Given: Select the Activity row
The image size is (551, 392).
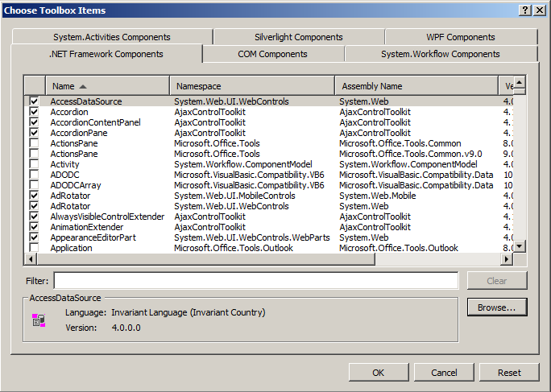Looking at the screenshot, I should [269, 164].
